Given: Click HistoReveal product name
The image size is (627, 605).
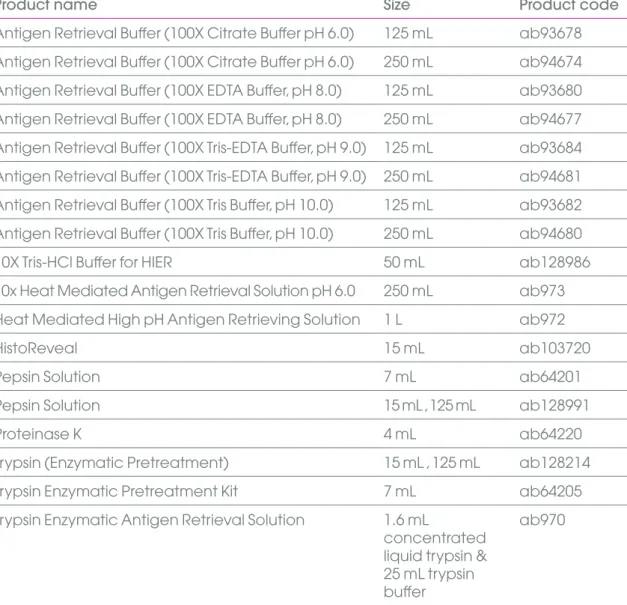Looking at the screenshot, I should (38, 348).
